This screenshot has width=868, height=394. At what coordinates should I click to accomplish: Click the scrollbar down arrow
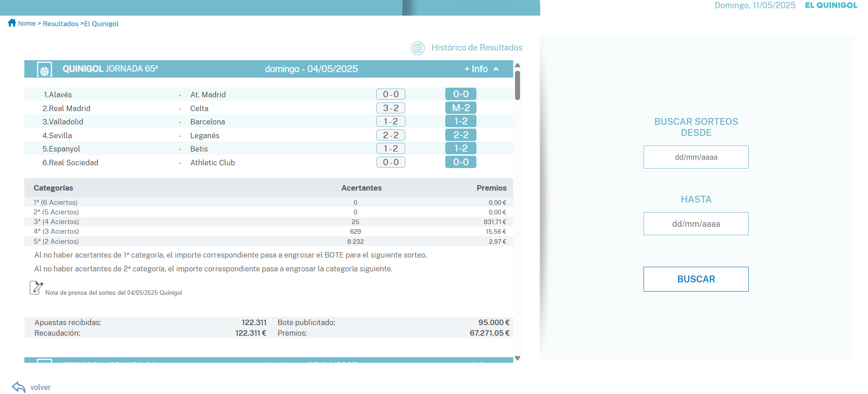tap(517, 358)
